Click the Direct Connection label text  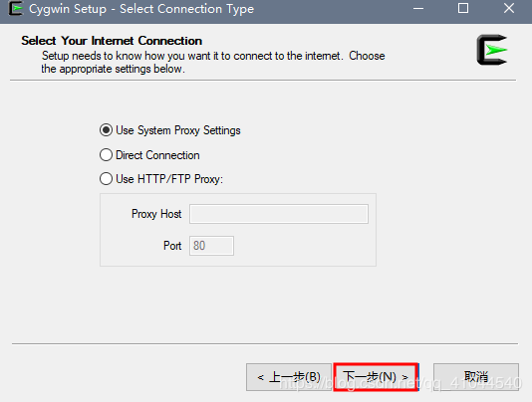coord(157,155)
